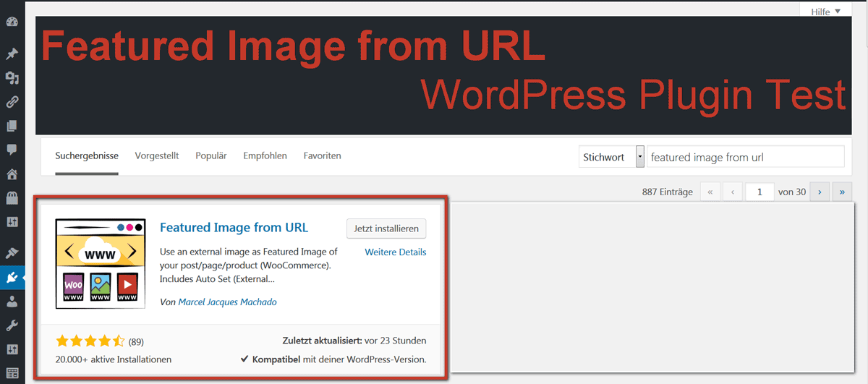Click the store front icon in sidebar
The height and width of the screenshot is (384, 868).
[12, 198]
